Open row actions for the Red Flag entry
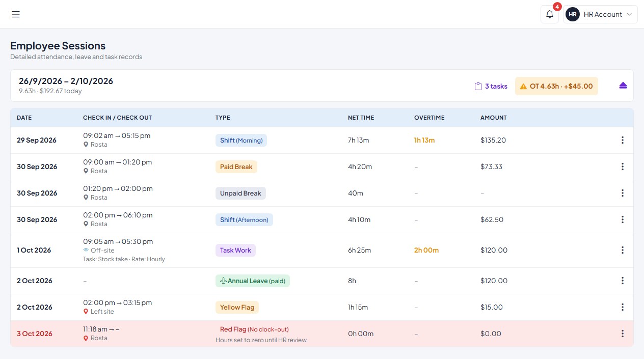 tap(623, 334)
